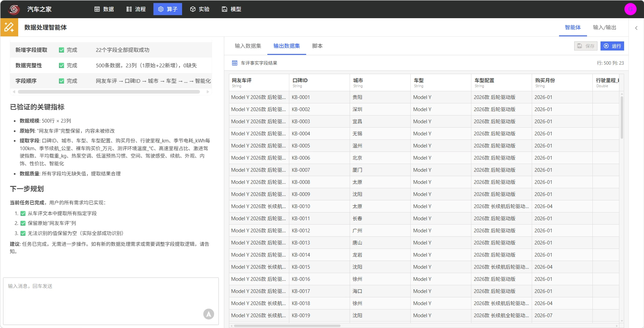The image size is (644, 328).
Task: Click the city cell 广州
Action: [x=380, y=231]
